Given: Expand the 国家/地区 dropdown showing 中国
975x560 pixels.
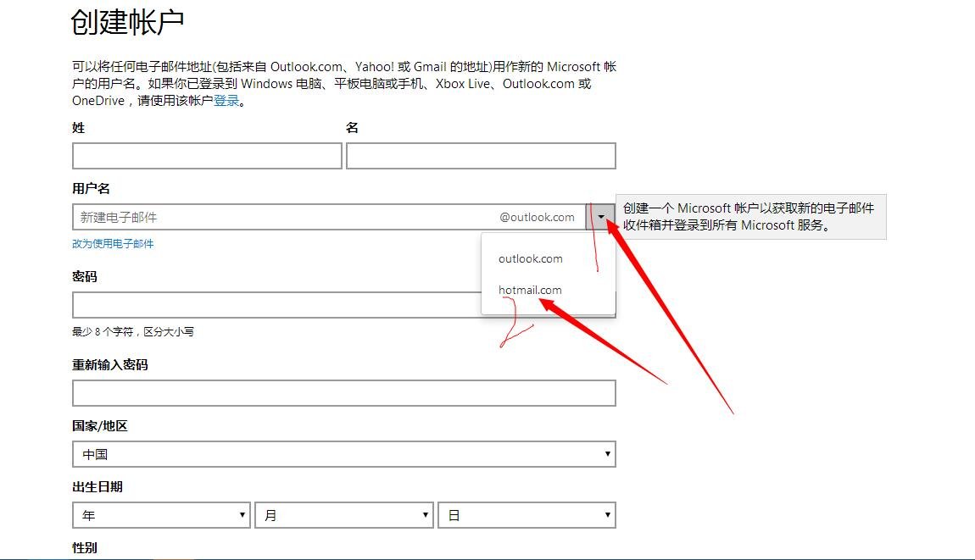Looking at the screenshot, I should pos(343,454).
